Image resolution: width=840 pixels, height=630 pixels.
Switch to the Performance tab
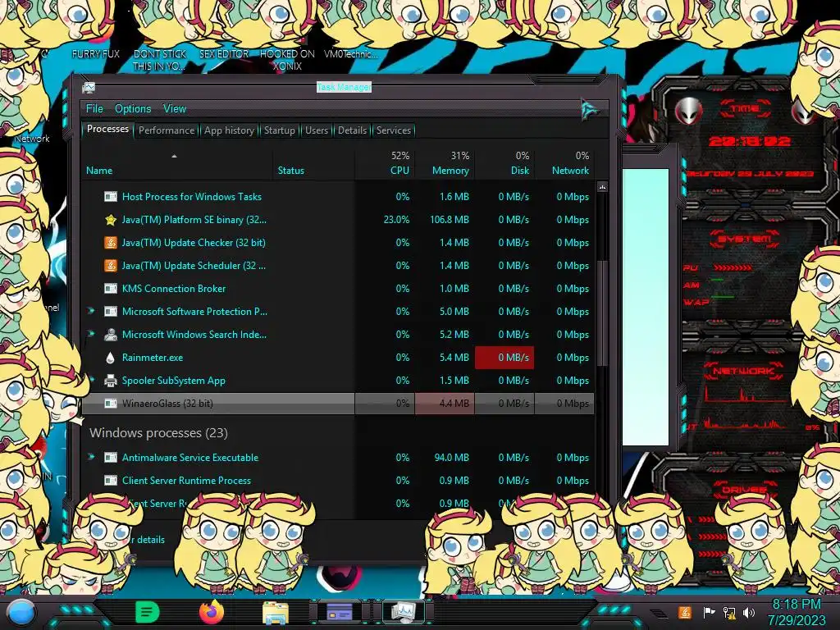167,130
